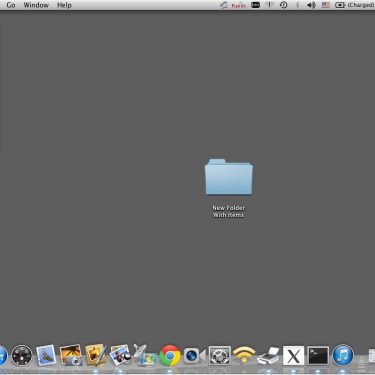Screen dimensions: 375x375
Task: Launch the X11 app icon
Action: [293, 355]
